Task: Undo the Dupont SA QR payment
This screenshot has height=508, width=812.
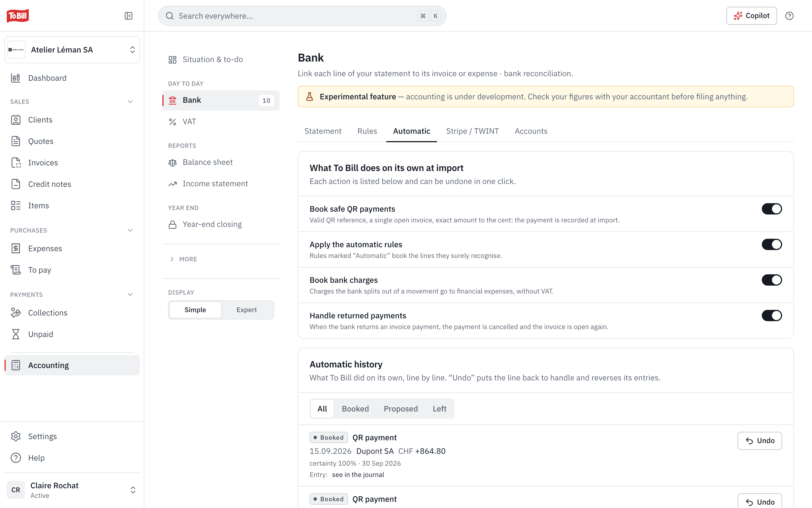Action: [760, 441]
